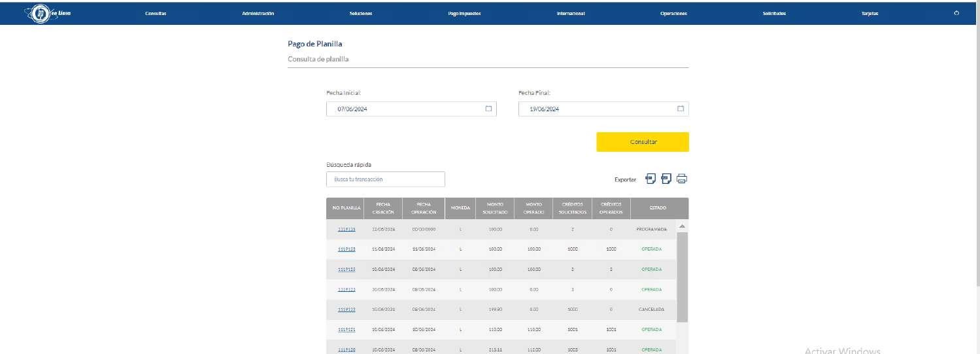Click the 00/00/0000 operation date cell
980x354 pixels.
pos(424,230)
